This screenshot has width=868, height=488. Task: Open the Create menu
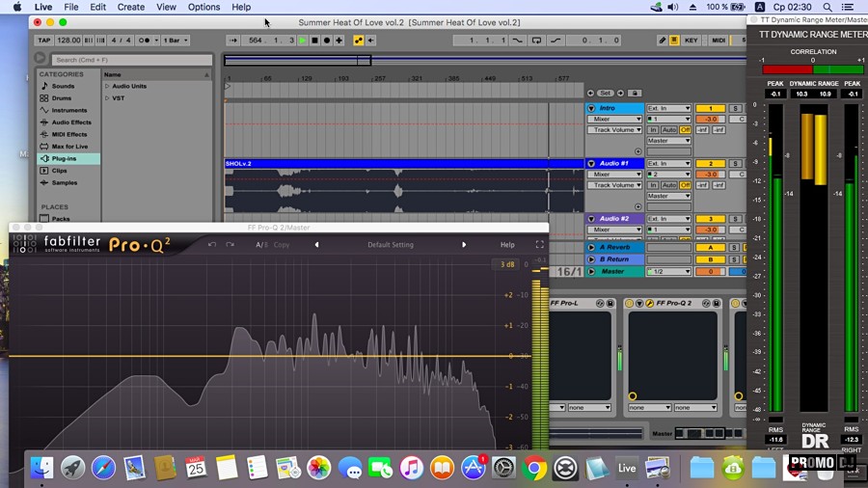tap(130, 7)
